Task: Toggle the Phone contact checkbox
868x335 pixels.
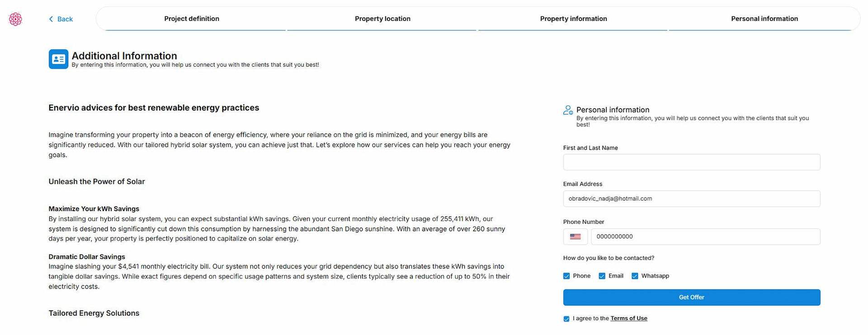Action: tap(566, 276)
